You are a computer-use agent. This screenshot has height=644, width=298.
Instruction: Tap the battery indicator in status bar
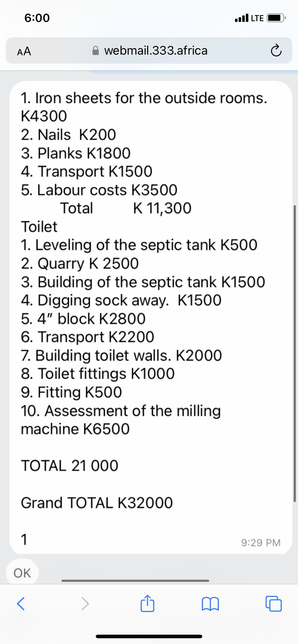coord(276,18)
